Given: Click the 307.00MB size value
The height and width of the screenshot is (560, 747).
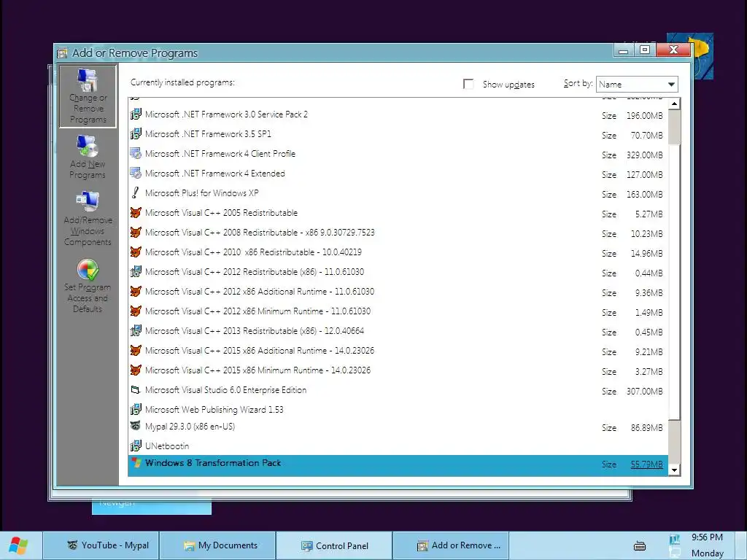Looking at the screenshot, I should pos(645,392).
